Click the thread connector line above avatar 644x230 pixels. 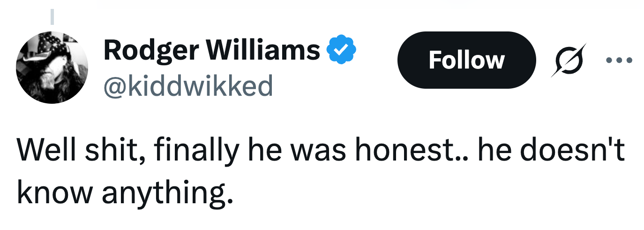[x=52, y=16]
